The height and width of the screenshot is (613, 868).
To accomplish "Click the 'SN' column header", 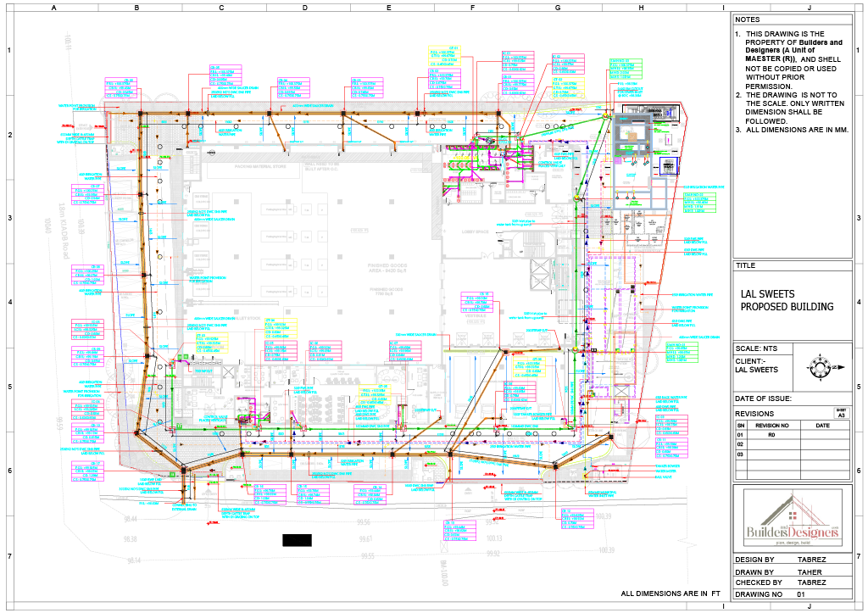I will click(x=741, y=426).
